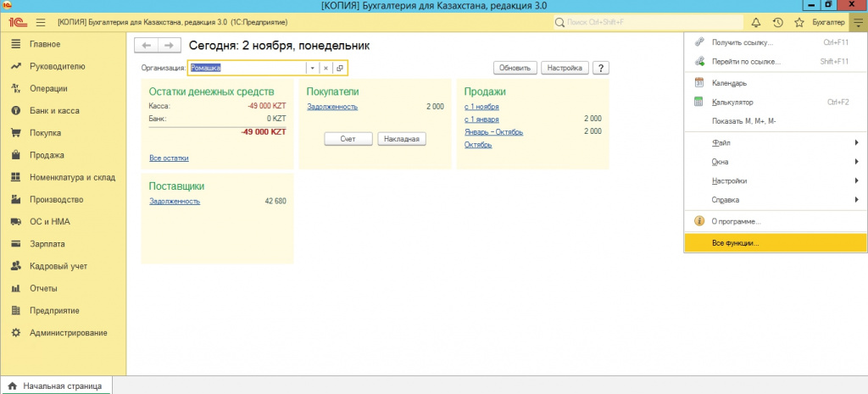
Task: Open favorites star icon
Action: click(x=798, y=23)
